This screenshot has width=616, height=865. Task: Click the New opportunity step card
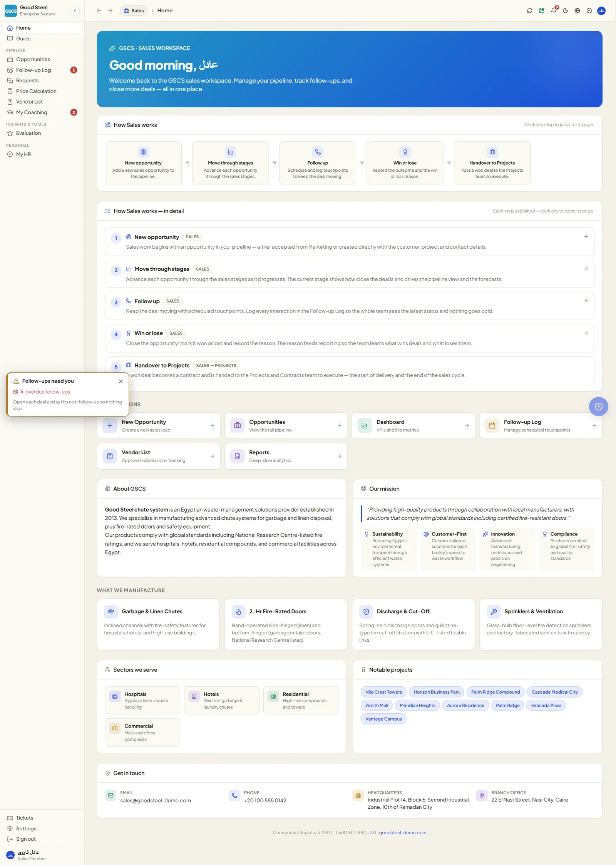[143, 163]
